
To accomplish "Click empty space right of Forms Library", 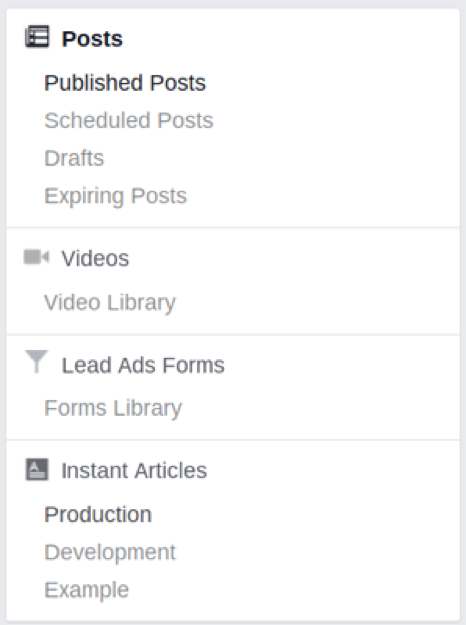I will 320,409.
